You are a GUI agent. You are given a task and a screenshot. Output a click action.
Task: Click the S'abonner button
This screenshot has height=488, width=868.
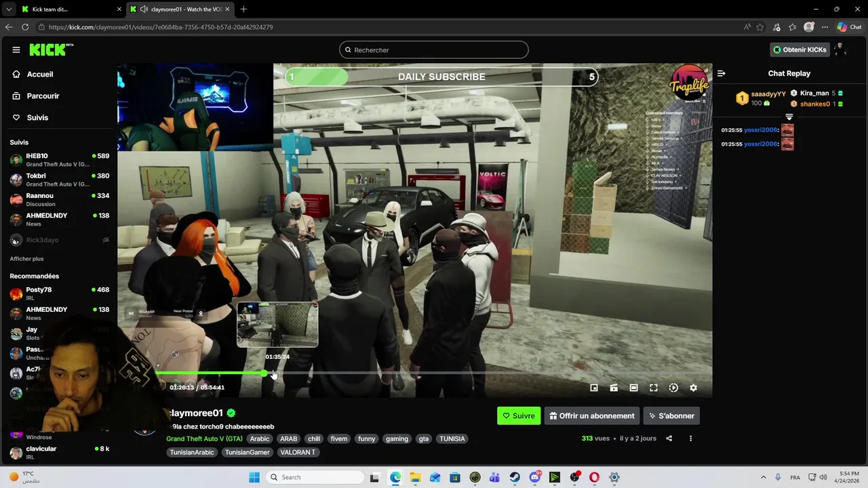coord(671,416)
